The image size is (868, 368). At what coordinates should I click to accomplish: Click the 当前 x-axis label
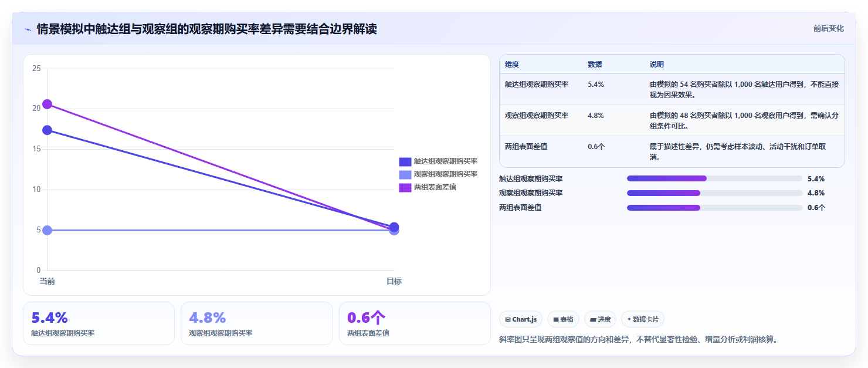pyautogui.click(x=47, y=281)
